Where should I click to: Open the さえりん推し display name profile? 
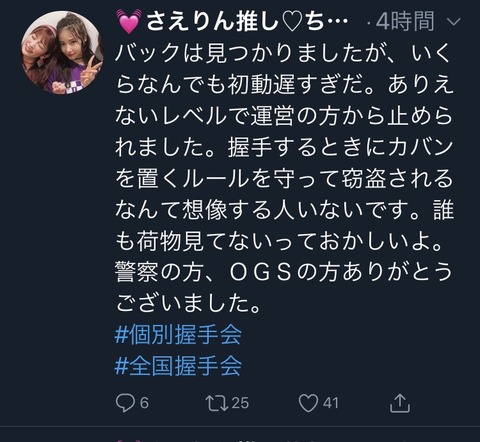click(232, 22)
